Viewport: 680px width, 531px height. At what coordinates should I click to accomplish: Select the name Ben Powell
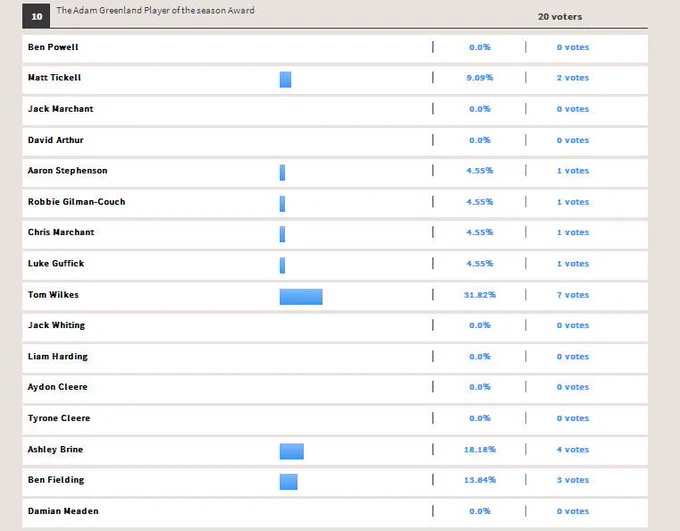point(53,47)
